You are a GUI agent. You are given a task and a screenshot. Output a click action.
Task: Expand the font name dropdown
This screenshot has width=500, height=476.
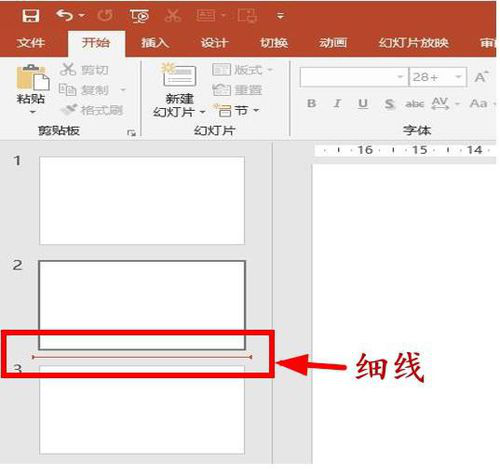[x=400, y=77]
